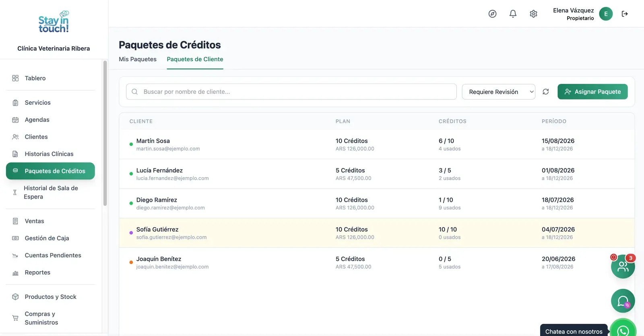Open the Requiere Revisión filter dropdown
Image resolution: width=644 pixels, height=336 pixels.
tap(498, 92)
